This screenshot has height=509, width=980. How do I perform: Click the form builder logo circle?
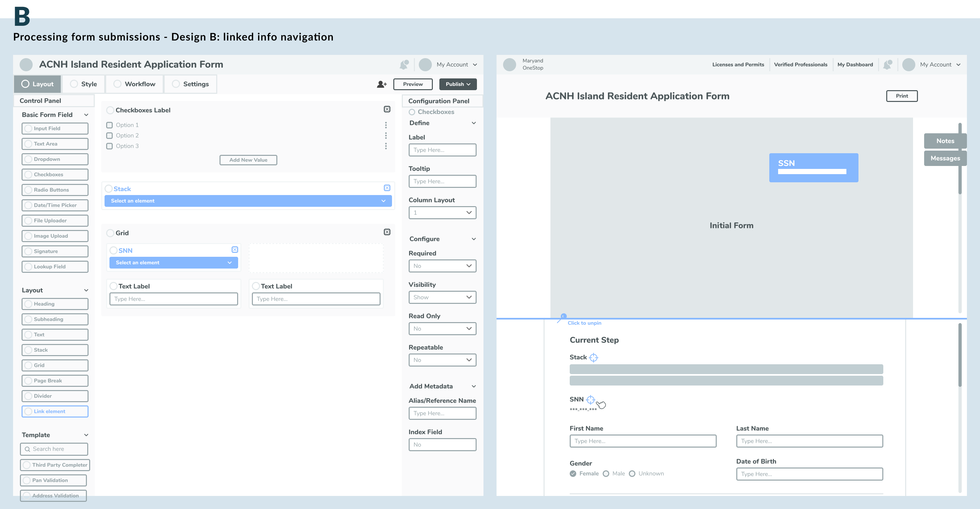[26, 65]
